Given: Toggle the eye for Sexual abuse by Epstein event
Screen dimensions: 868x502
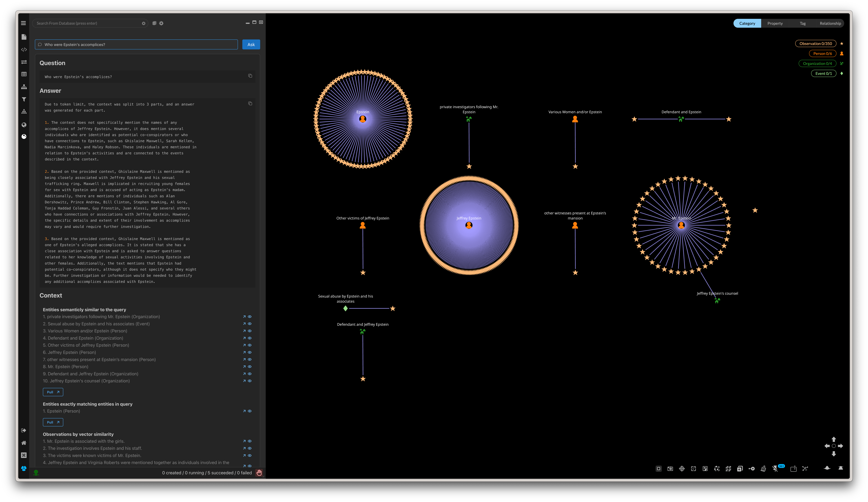Looking at the screenshot, I should pos(250,324).
